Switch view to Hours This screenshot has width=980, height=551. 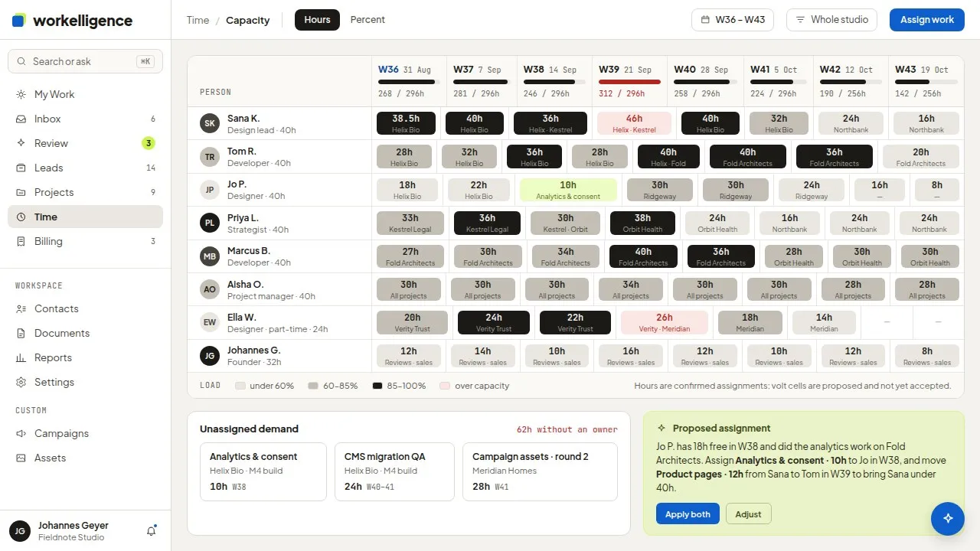pos(317,20)
